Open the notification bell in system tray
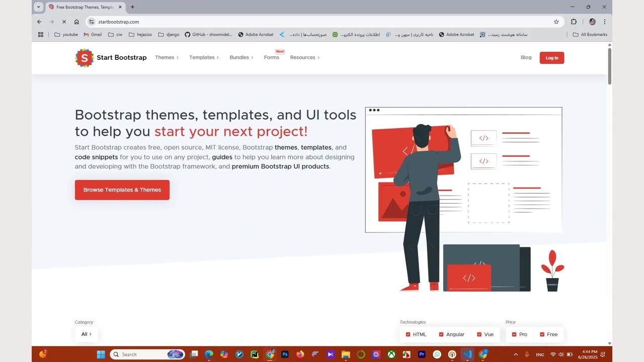644x362 pixels. click(603, 354)
